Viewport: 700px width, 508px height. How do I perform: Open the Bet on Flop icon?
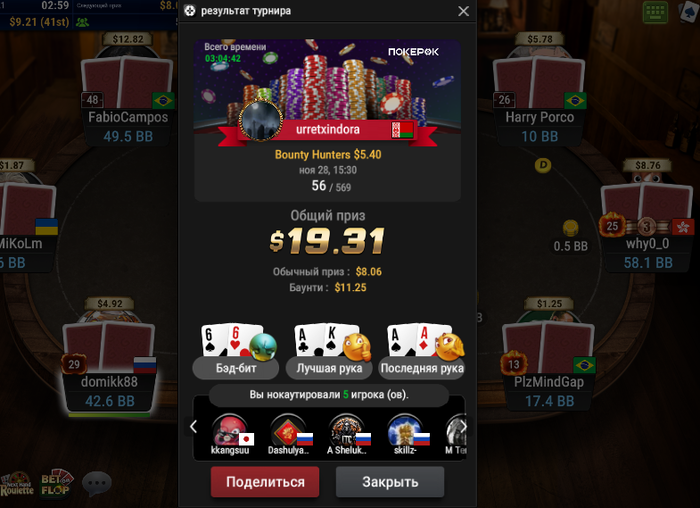pyautogui.click(x=56, y=483)
